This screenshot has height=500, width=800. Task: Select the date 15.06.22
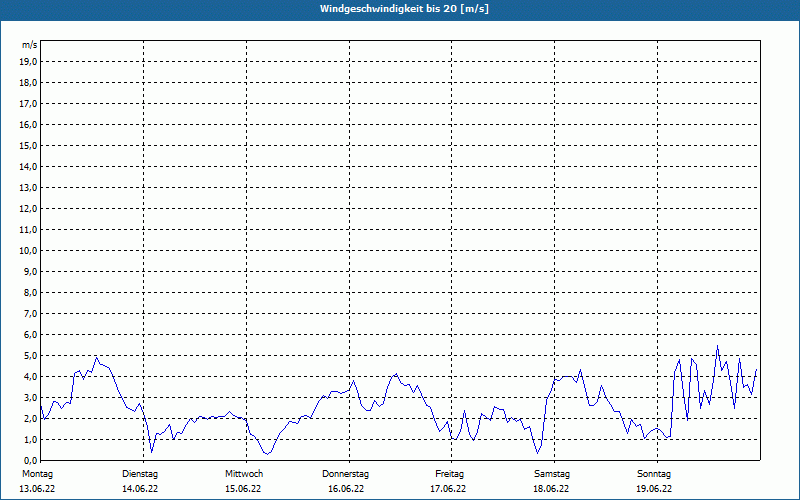point(243,489)
